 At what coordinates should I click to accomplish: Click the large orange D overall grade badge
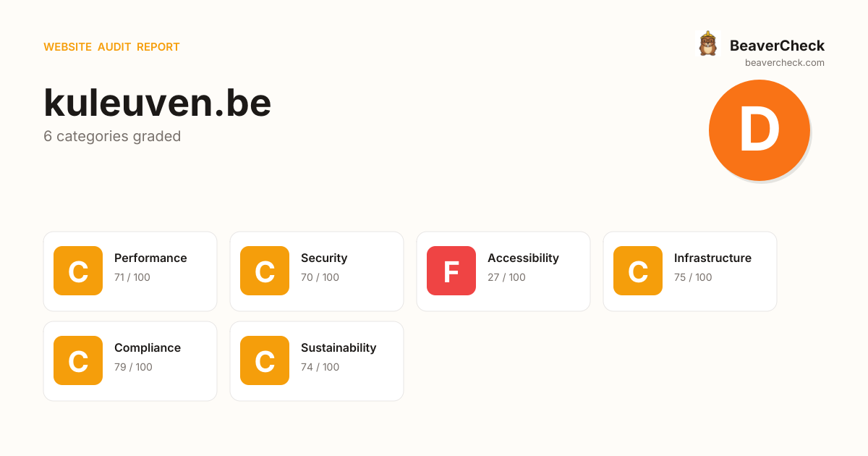tap(759, 130)
